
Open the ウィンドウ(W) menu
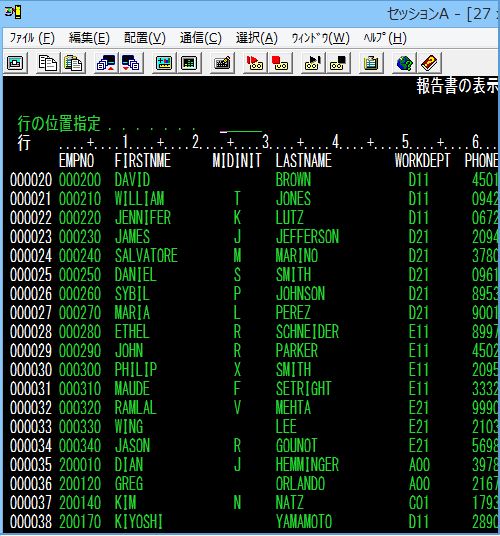click(320, 38)
